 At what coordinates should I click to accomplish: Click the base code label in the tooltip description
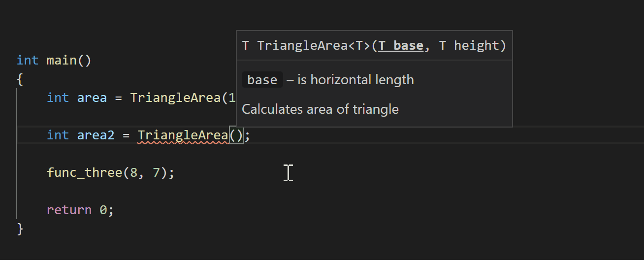point(262,80)
